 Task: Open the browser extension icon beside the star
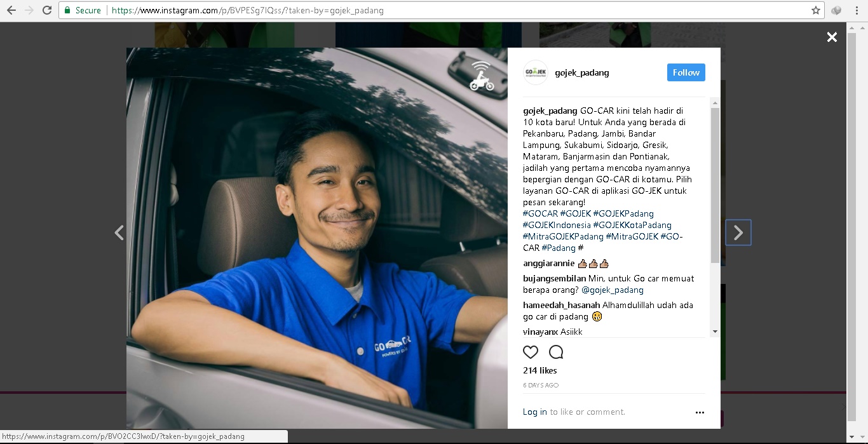point(836,10)
